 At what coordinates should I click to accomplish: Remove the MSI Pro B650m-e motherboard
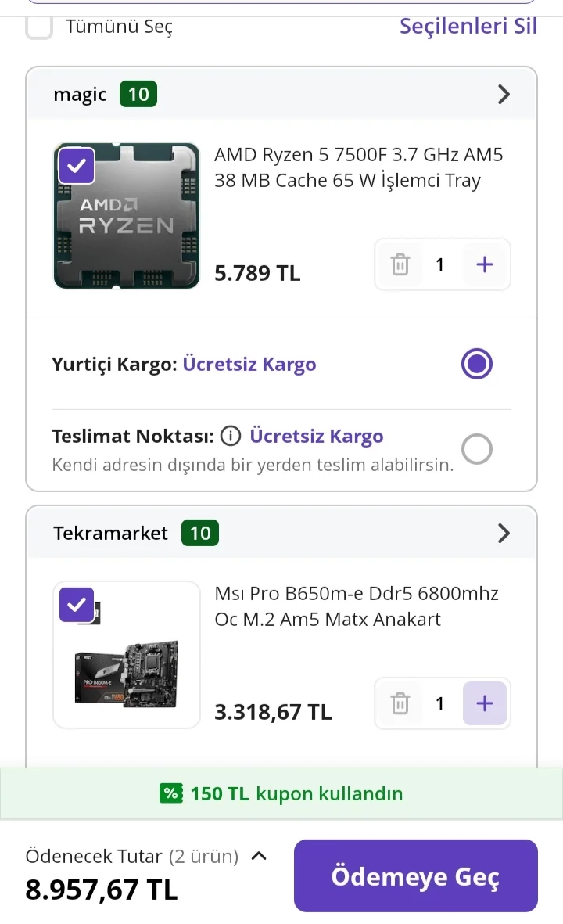400,703
